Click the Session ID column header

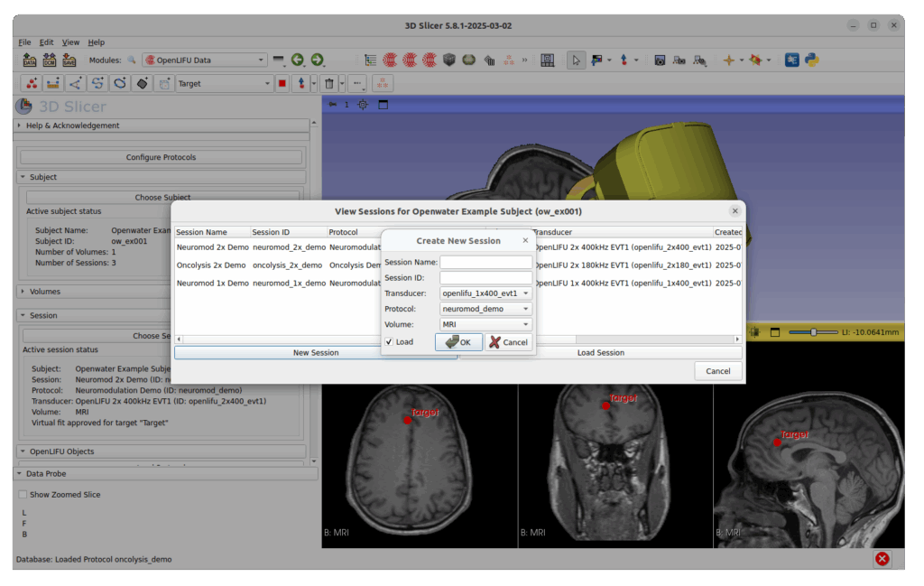tap(289, 232)
